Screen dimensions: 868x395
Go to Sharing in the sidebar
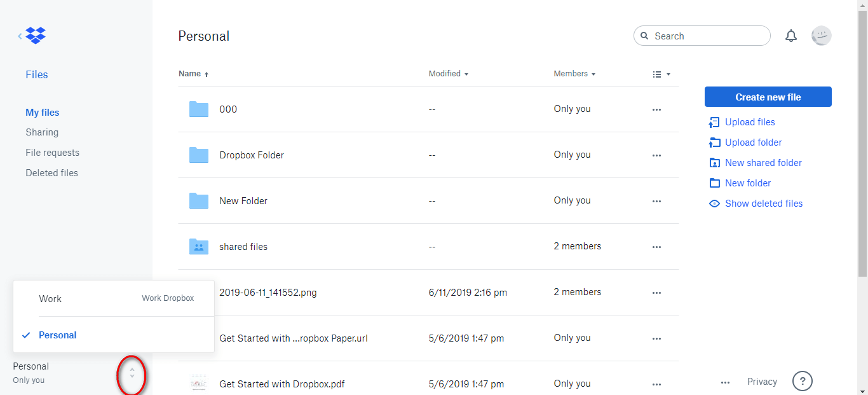point(42,132)
